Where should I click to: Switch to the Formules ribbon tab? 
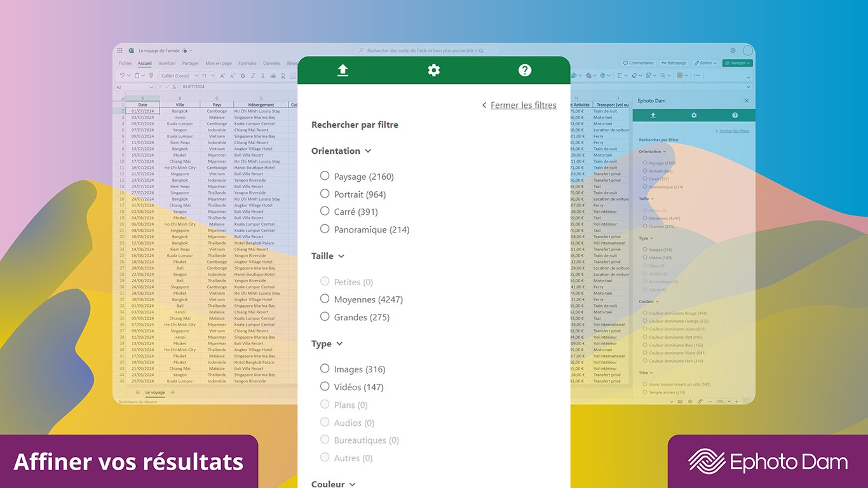[x=247, y=64]
